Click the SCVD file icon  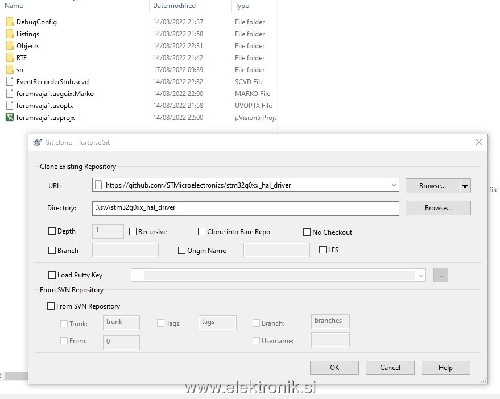pos(10,82)
